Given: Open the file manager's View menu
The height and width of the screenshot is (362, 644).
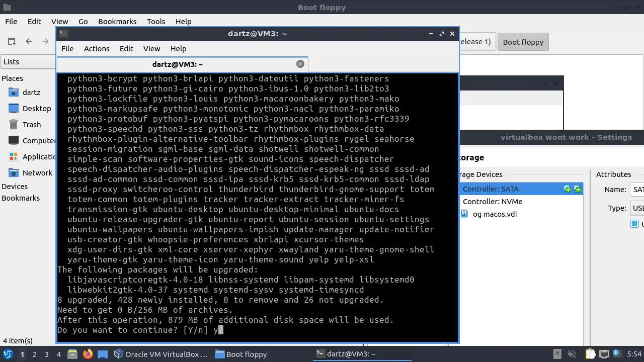Looking at the screenshot, I should point(59,22).
